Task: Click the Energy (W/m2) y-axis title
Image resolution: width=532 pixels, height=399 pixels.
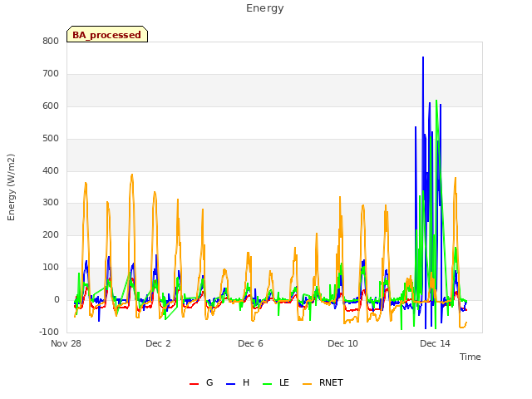Action: tap(11, 187)
